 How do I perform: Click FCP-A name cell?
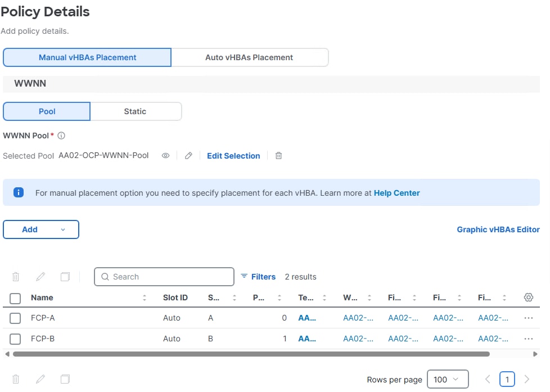43,318
